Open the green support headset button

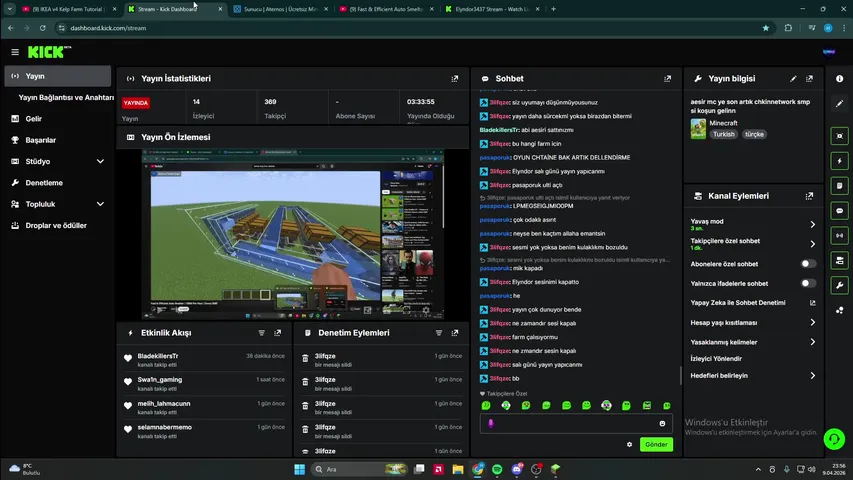click(834, 439)
